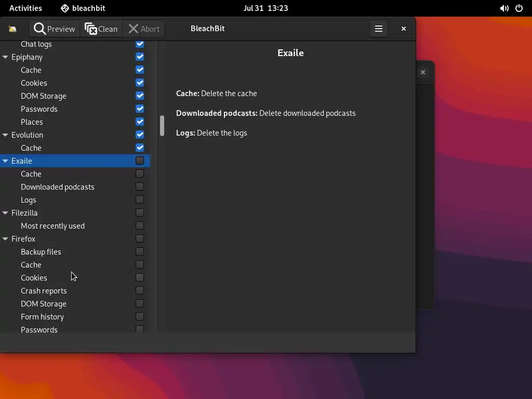
Task: Click the Exaile heading in details pane
Action: click(x=290, y=53)
